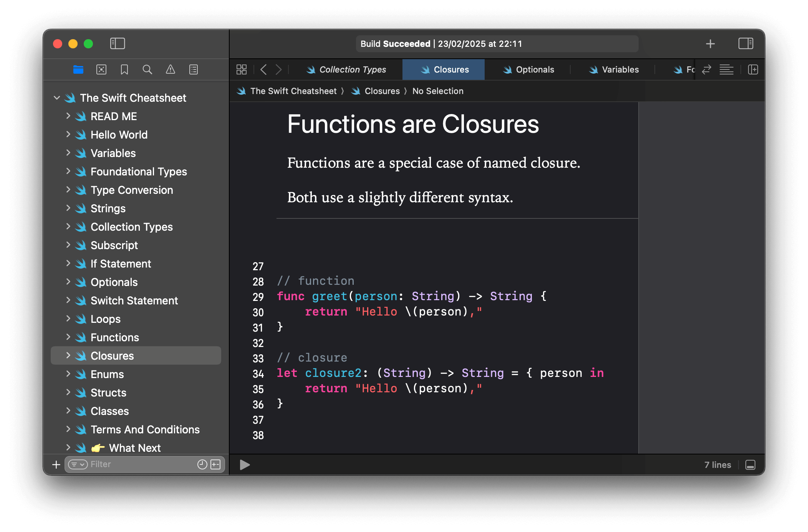
Task: Switch to the Optionals tab
Action: (535, 69)
